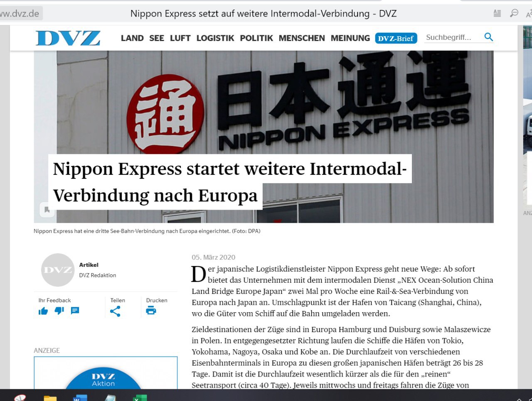Screen dimensions: 532x401
Task: Click the DVZ logo in header
Action: coord(68,38)
